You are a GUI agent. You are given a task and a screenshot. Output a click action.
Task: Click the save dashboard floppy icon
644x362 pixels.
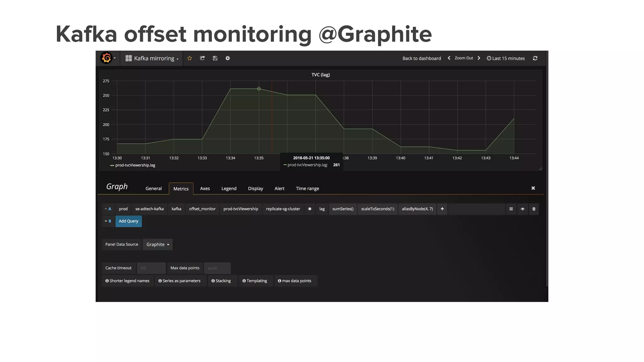[x=215, y=58]
